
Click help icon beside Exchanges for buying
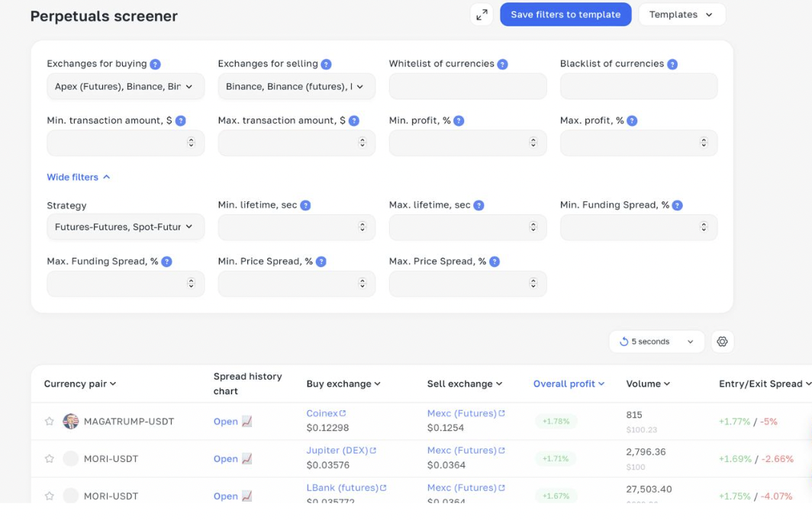click(x=156, y=64)
